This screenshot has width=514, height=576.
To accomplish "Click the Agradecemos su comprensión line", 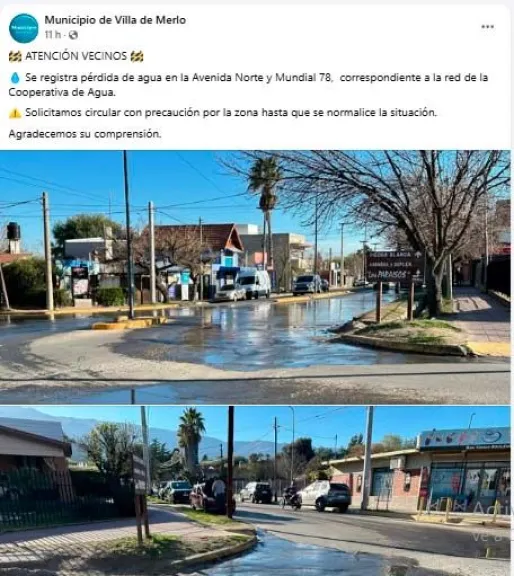I will pyautogui.click(x=85, y=134).
